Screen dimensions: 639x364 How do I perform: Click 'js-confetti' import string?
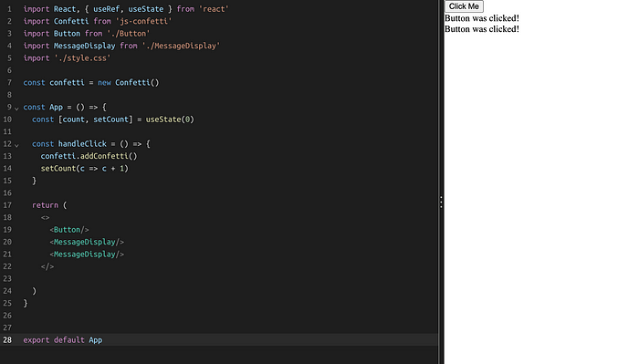pos(143,21)
